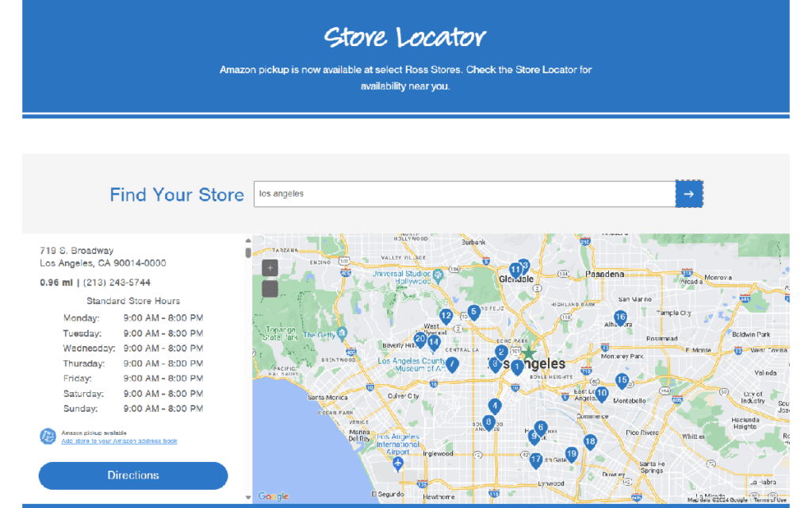Select store marker number 16 near Alhambra
The image size is (812, 508).
[620, 317]
